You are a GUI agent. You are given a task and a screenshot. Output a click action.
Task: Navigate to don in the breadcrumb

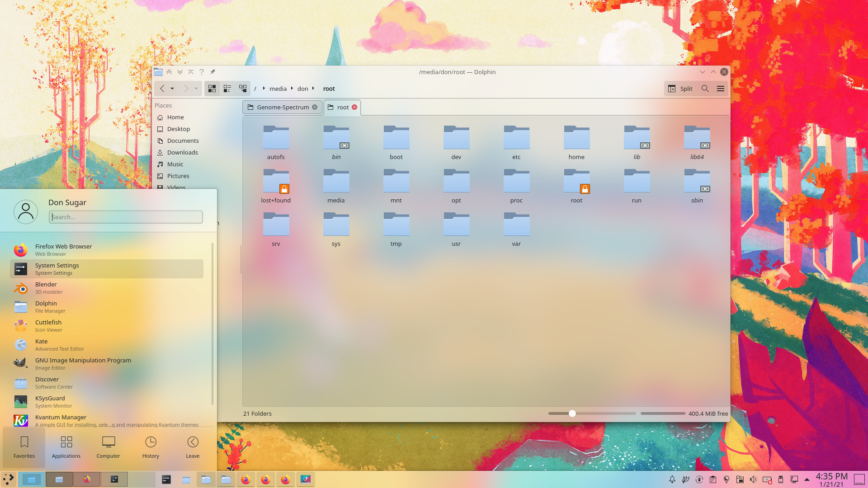[x=302, y=89]
